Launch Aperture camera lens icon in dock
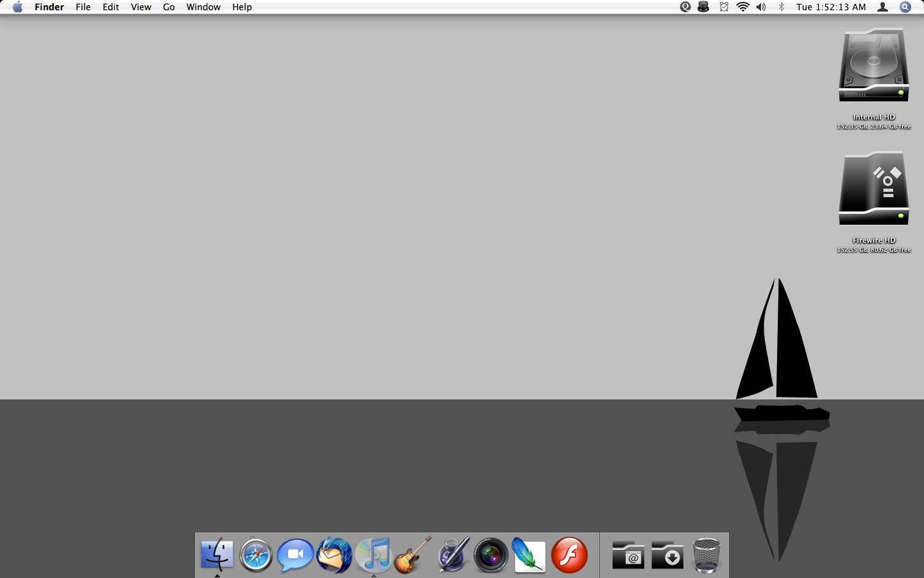The width and height of the screenshot is (924, 578). 491,555
